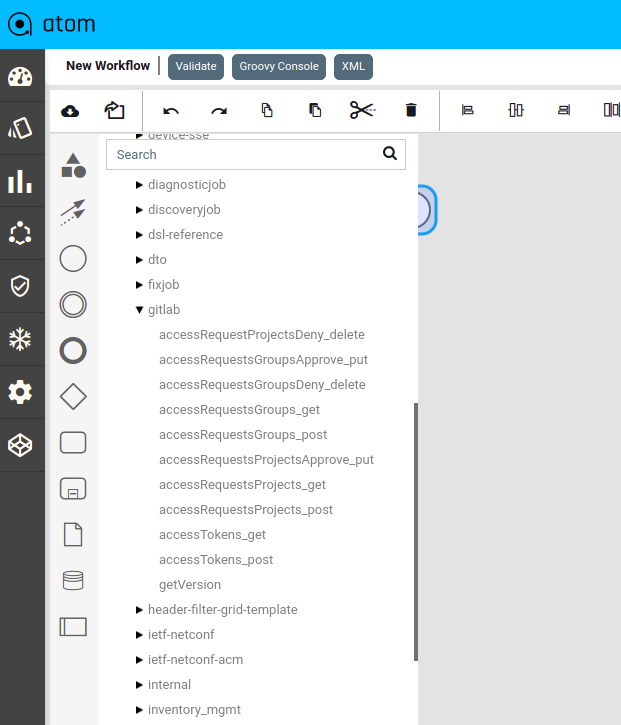
Task: Select accessRequestsProjectsApprove_put item
Action: [x=266, y=460]
